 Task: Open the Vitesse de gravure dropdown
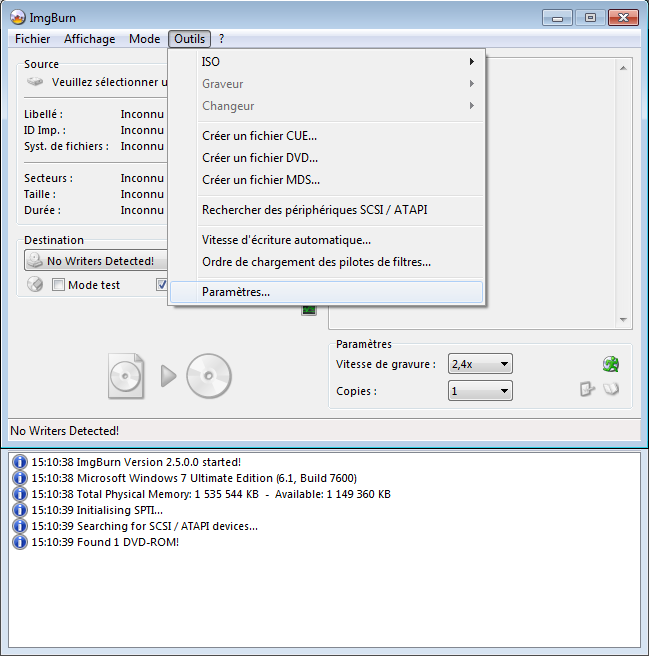[480, 364]
